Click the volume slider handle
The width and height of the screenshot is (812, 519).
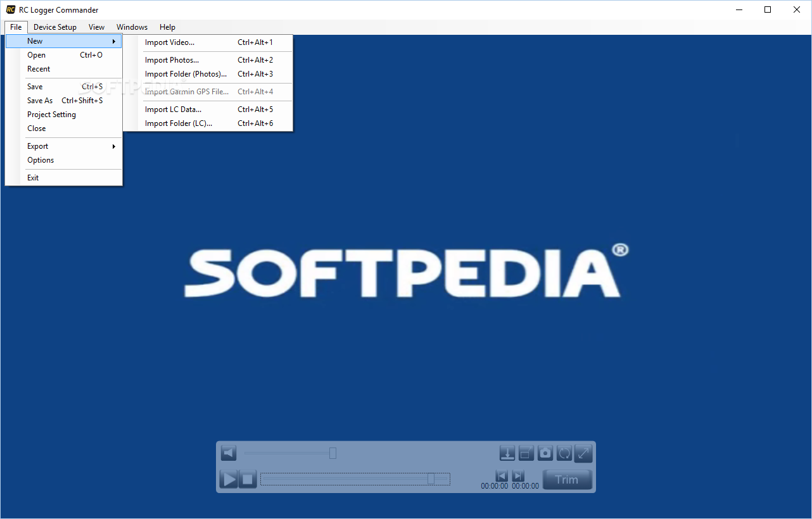pos(333,453)
